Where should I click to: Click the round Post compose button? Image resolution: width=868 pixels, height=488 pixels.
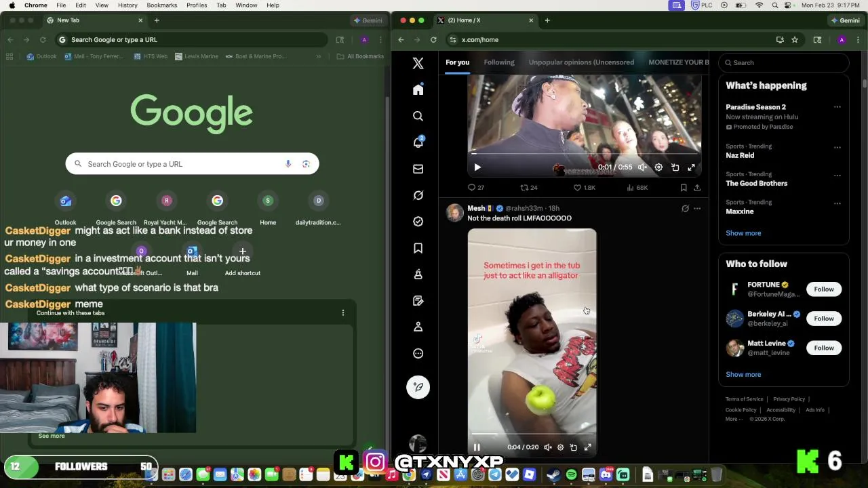point(418,387)
